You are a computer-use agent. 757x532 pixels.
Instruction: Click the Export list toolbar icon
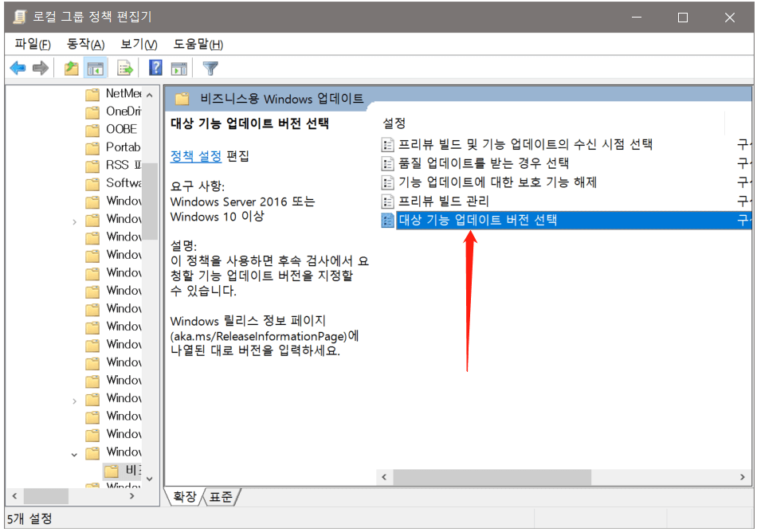point(125,68)
